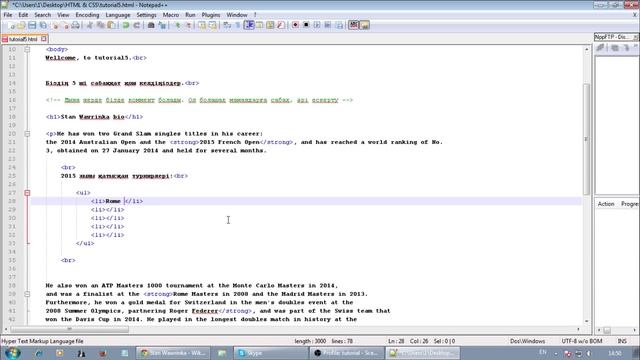Start macro recording with the red Record icon
Screen dimensions: 640x360
pyautogui.click(x=295, y=25)
